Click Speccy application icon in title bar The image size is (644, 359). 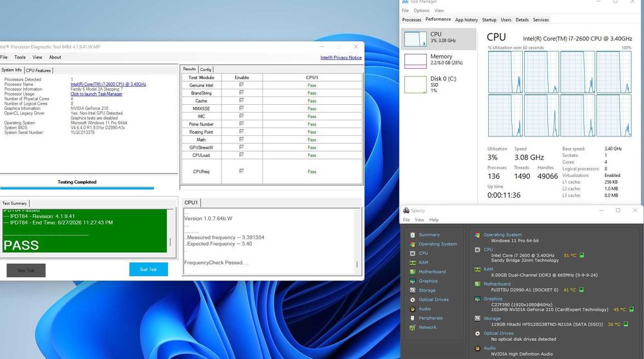406,210
